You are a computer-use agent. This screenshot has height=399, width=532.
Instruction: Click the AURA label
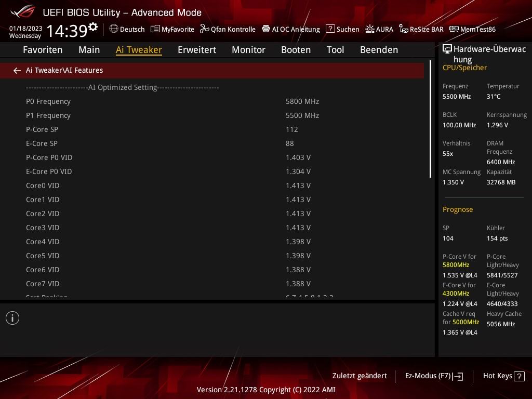tap(384, 29)
